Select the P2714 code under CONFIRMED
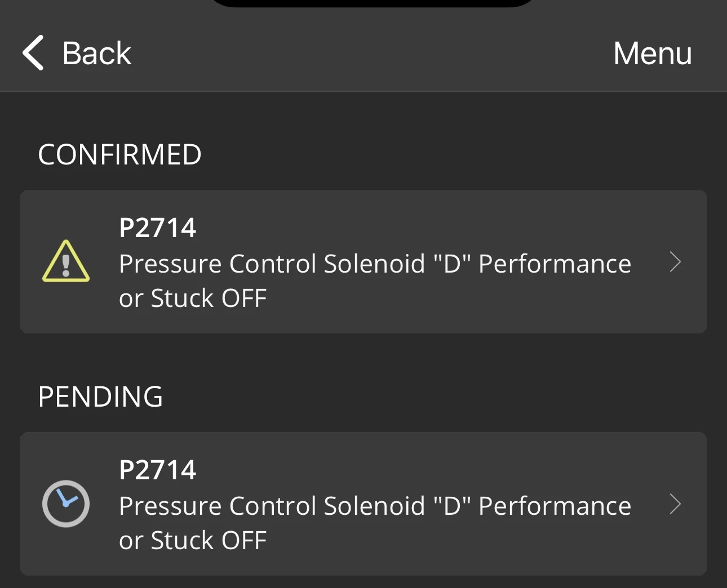 (x=157, y=228)
